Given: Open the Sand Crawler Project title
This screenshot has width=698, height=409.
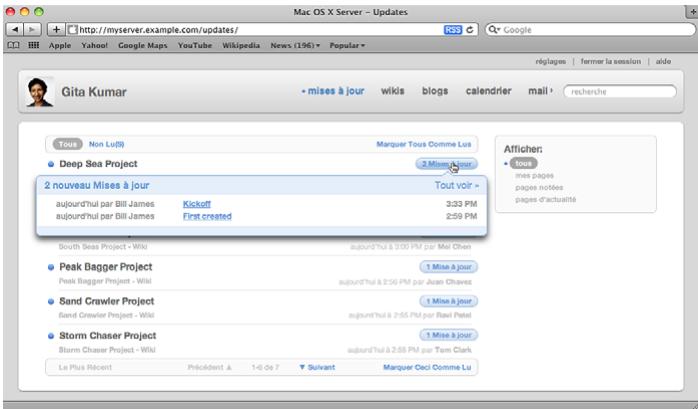Looking at the screenshot, I should click(106, 301).
